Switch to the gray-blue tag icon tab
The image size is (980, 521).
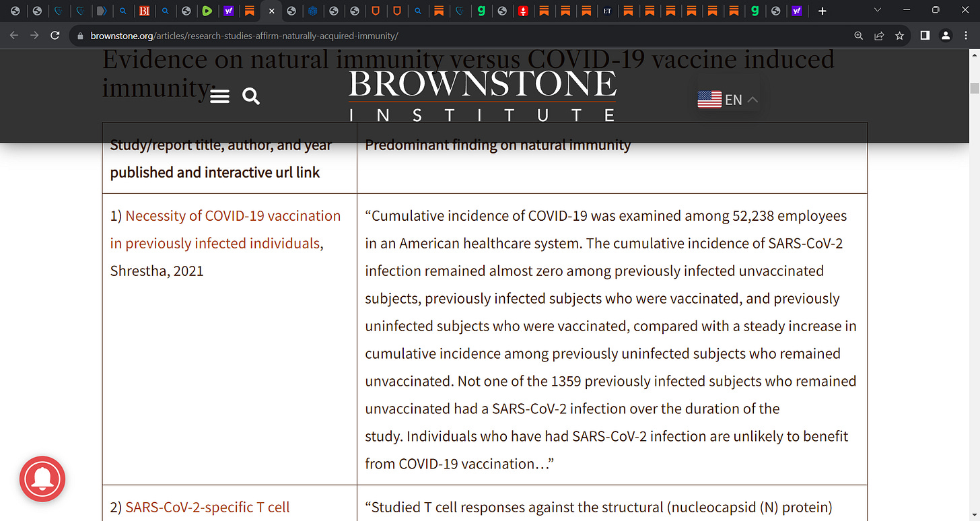coord(102,11)
